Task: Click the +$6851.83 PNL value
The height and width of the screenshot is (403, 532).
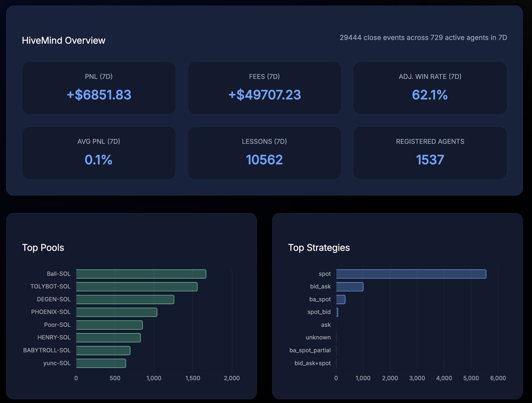Action: [99, 95]
